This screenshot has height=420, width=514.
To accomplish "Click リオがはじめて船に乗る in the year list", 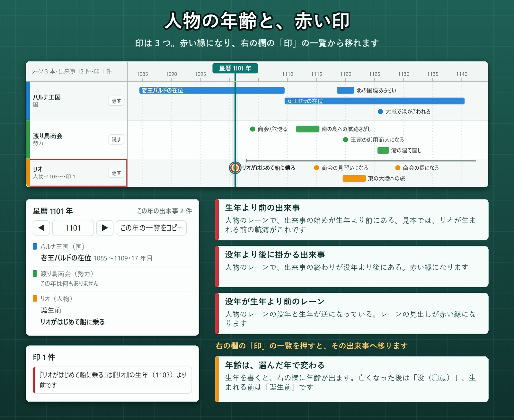I will [x=73, y=322].
